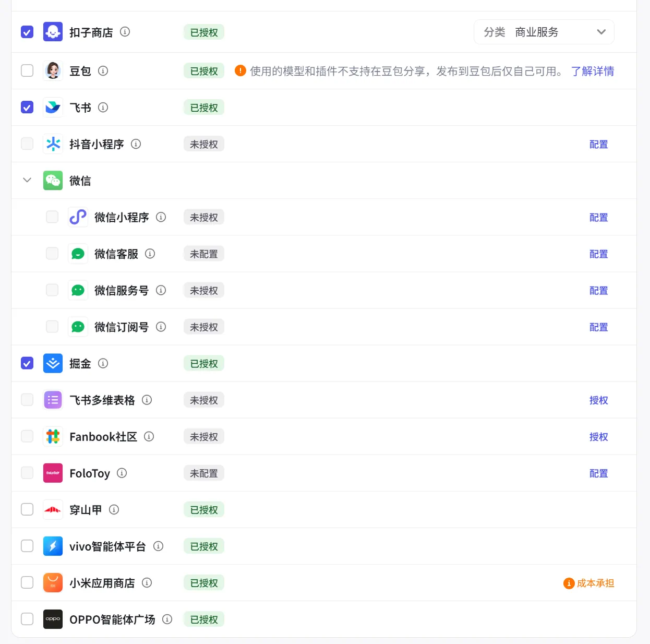Open the 分类 商业服务 dropdown
This screenshot has height=644, width=650.
pyautogui.click(x=544, y=32)
